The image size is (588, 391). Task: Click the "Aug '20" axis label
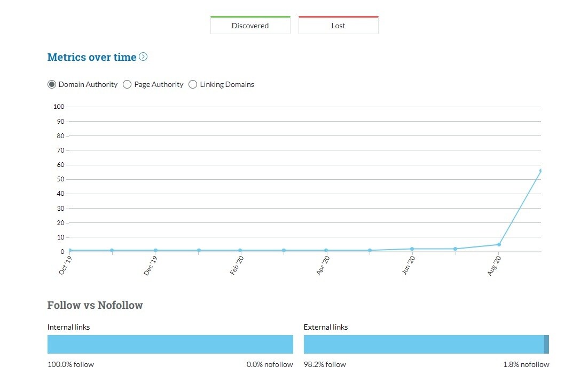[494, 266]
